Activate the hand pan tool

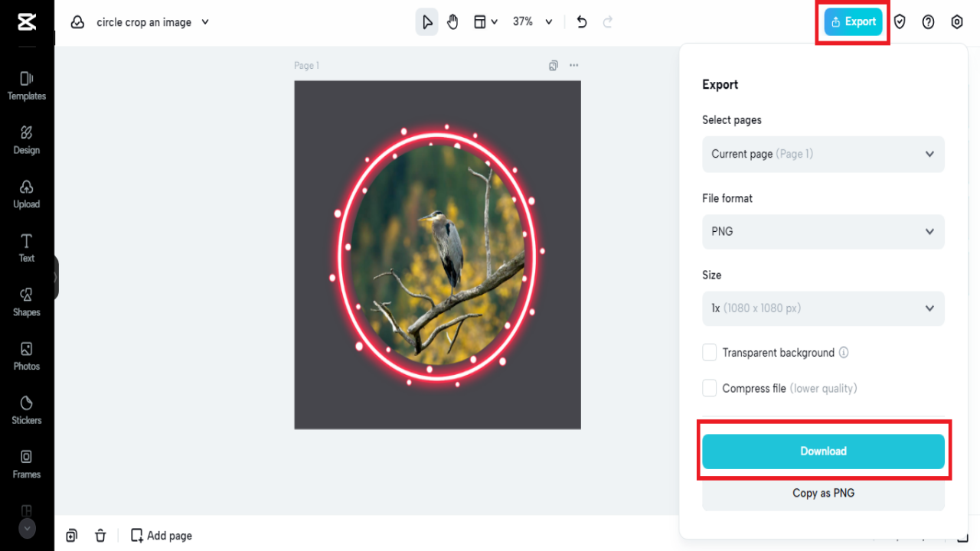click(452, 22)
